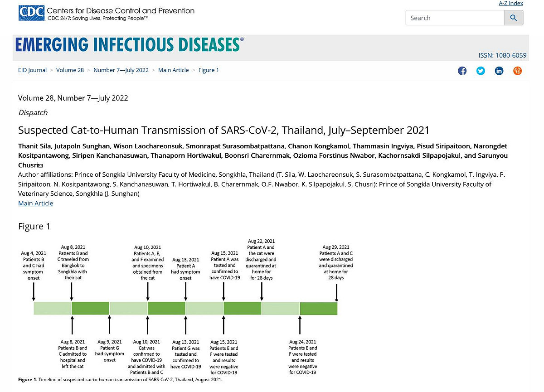Open Number 7—July 2022 breadcrumb
Screen dimensions: 544x392
(x=121, y=70)
